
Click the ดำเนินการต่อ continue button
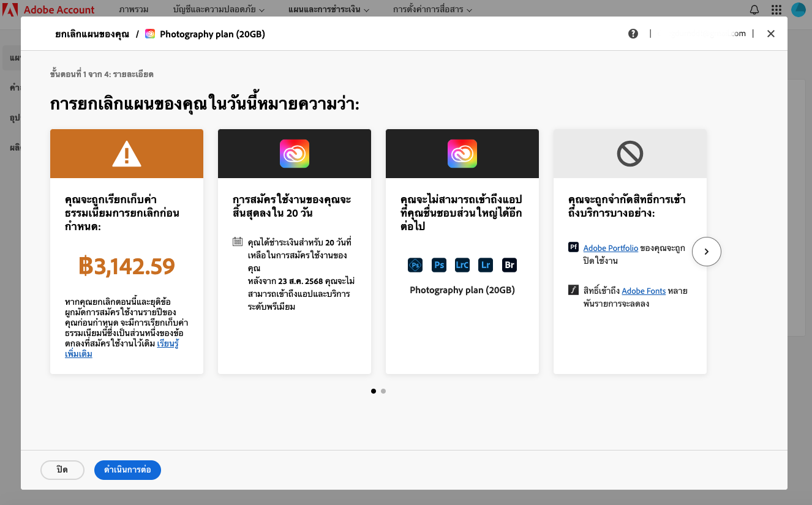click(127, 469)
